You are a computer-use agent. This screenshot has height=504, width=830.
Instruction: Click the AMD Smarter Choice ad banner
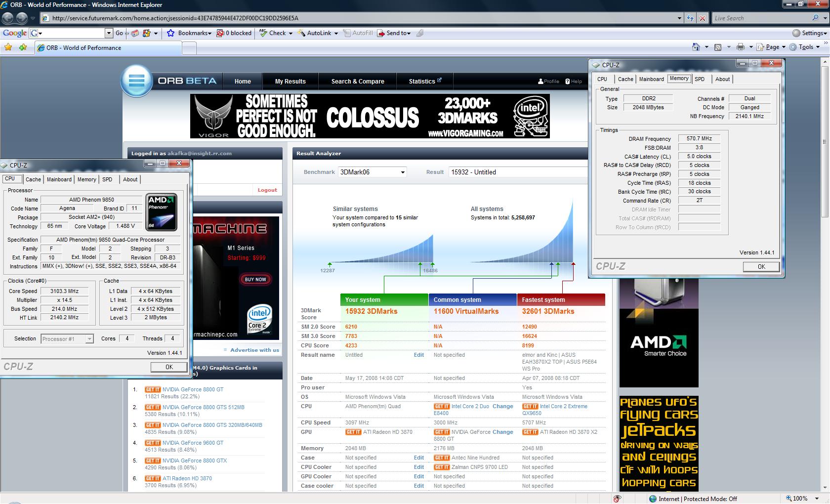[x=659, y=333]
